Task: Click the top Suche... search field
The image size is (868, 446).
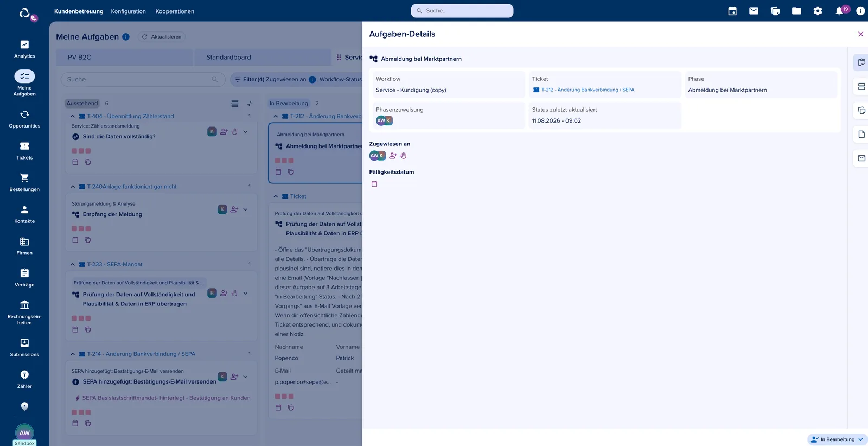Action: [462, 11]
